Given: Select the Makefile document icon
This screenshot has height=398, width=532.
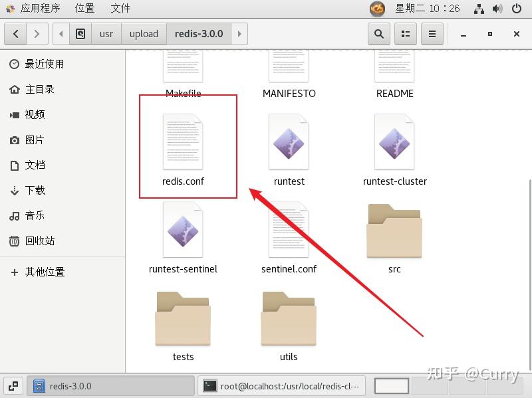Looking at the screenshot, I should pos(183,66).
